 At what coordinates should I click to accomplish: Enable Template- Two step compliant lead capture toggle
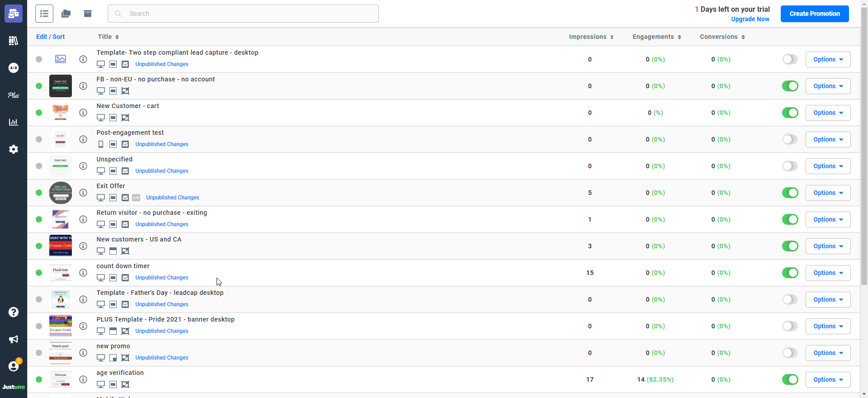[x=790, y=59]
